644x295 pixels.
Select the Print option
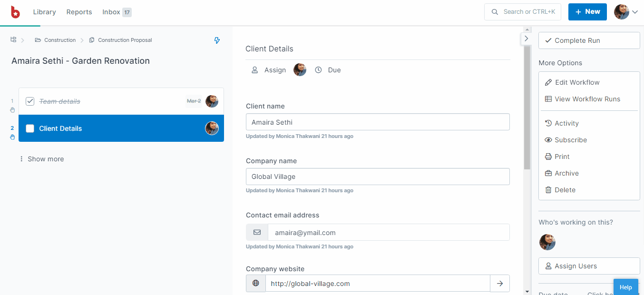click(x=557, y=157)
